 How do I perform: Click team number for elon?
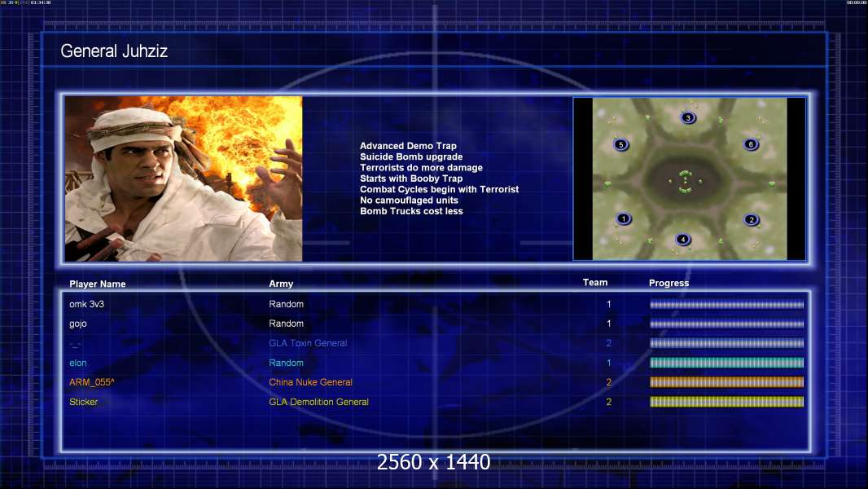tap(609, 363)
